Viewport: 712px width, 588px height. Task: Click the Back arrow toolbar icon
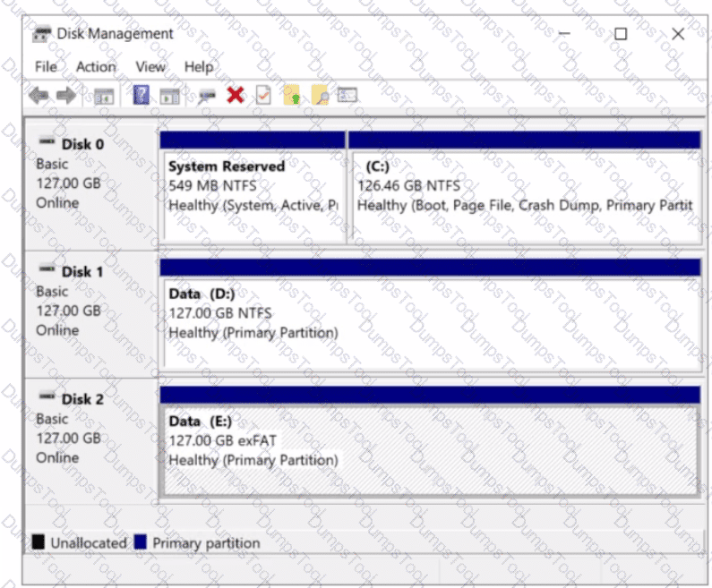pos(39,96)
